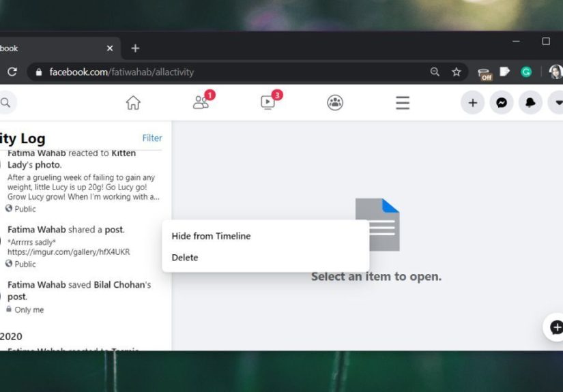
Task: Click the 'After a grueling week' description text
Action: coord(83,187)
